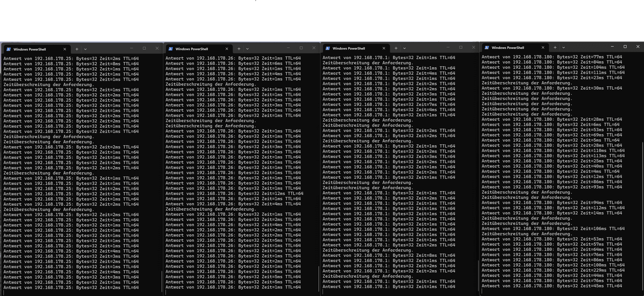The width and height of the screenshot is (644, 296).
Task: Click the Zeit=14ms reply line from 192.168.178.180
Action: coord(552,213)
